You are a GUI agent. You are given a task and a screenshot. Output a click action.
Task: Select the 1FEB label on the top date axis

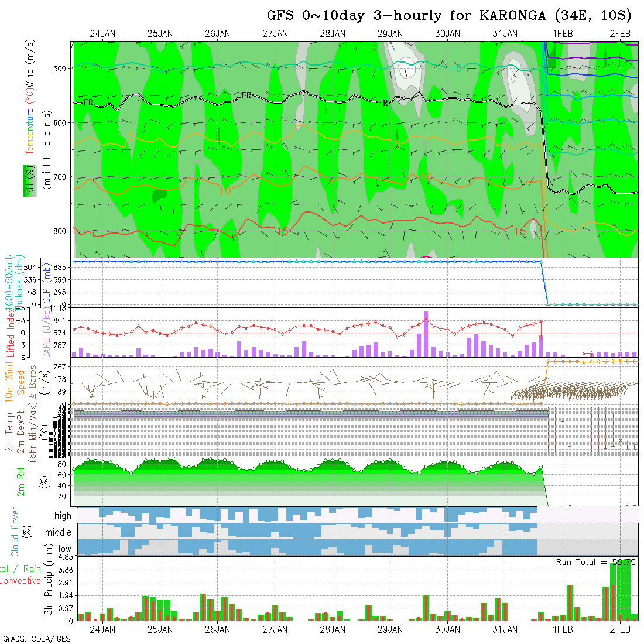click(x=562, y=34)
